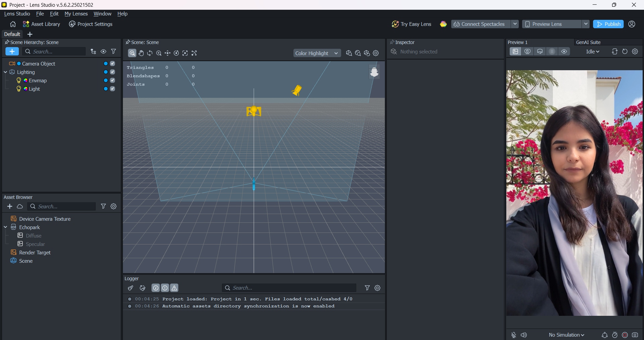
Task: Select the Zoom tool
Action: coord(159,53)
